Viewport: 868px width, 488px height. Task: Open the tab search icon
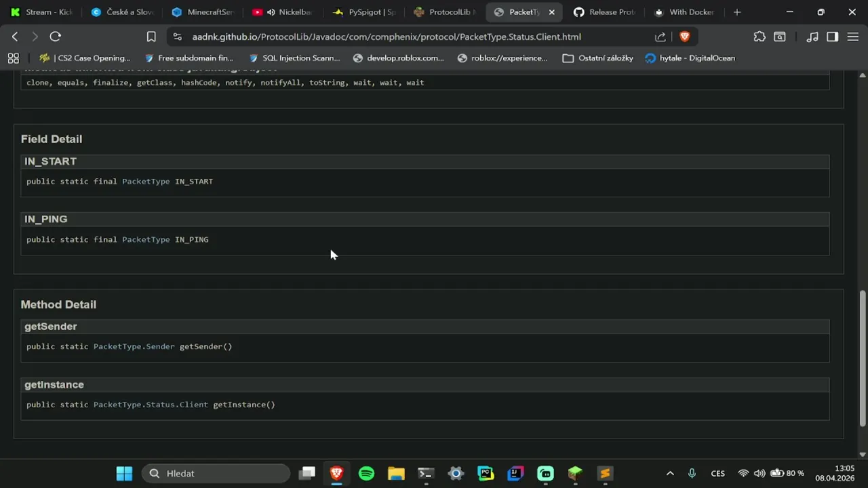click(780, 37)
